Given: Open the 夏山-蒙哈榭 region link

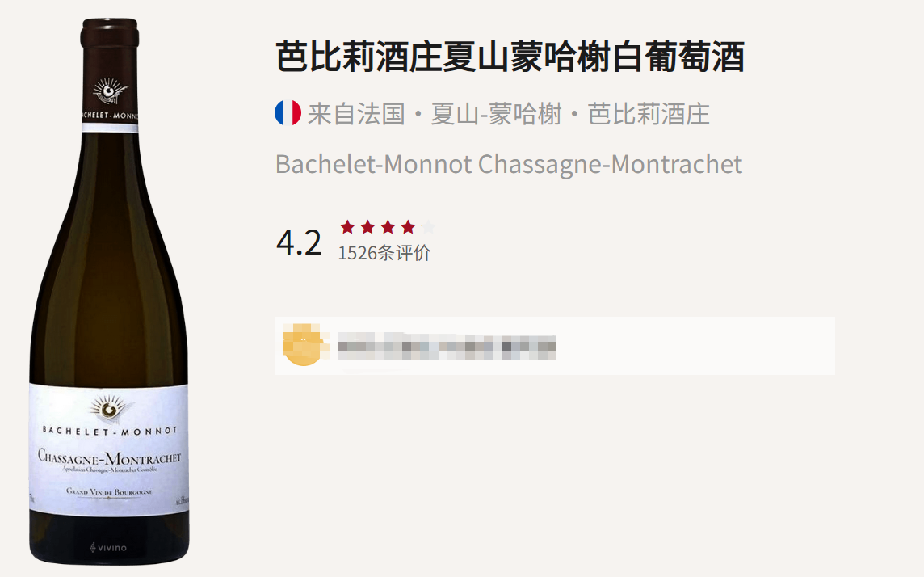Looking at the screenshot, I should (496, 114).
